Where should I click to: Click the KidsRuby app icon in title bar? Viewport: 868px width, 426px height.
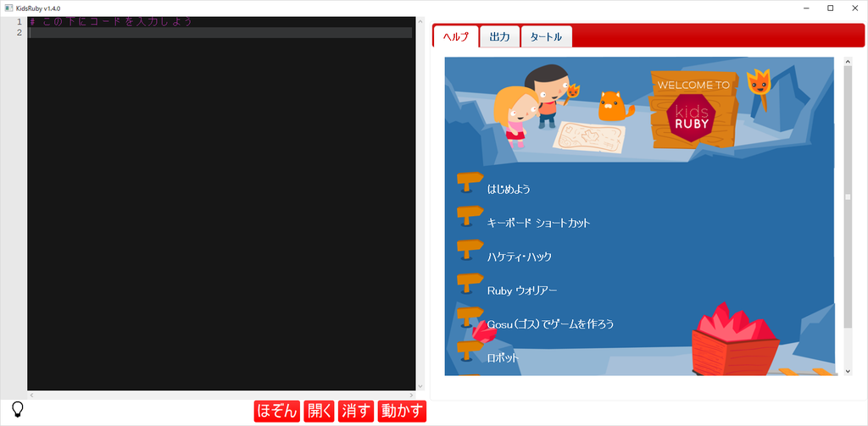coord(8,8)
